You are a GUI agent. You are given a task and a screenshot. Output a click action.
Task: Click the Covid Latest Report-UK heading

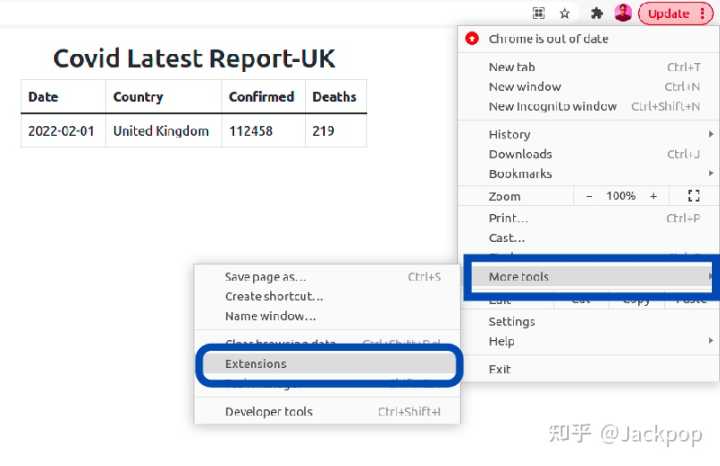pyautogui.click(x=194, y=59)
